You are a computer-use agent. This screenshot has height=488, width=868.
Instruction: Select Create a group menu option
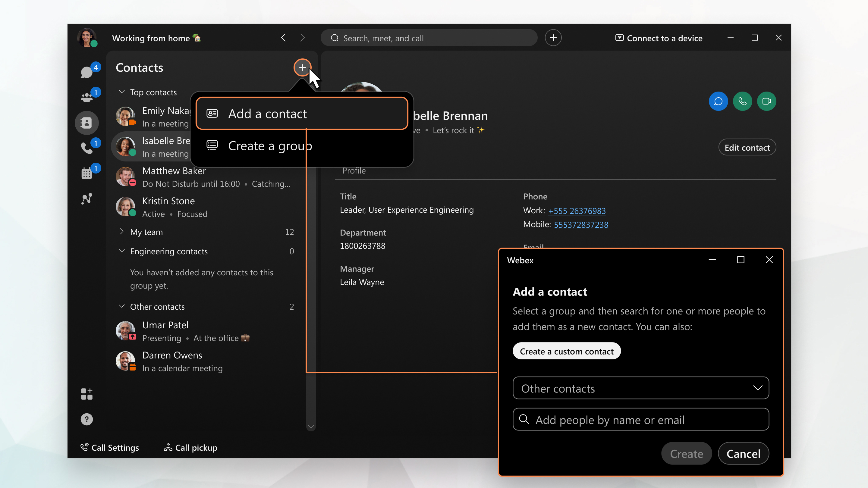point(269,145)
